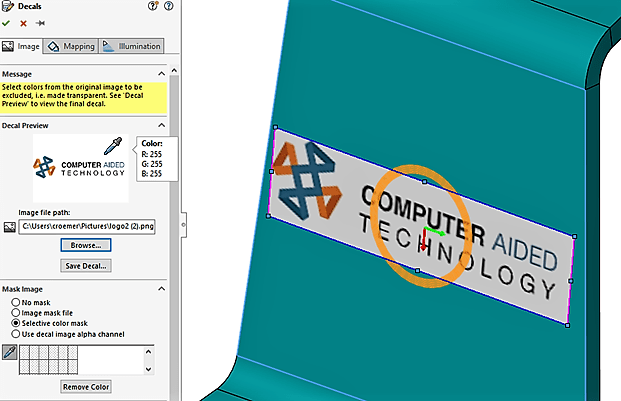This screenshot has height=401, width=621.
Task: Accept decal with green checkmark
Action: [x=6, y=23]
